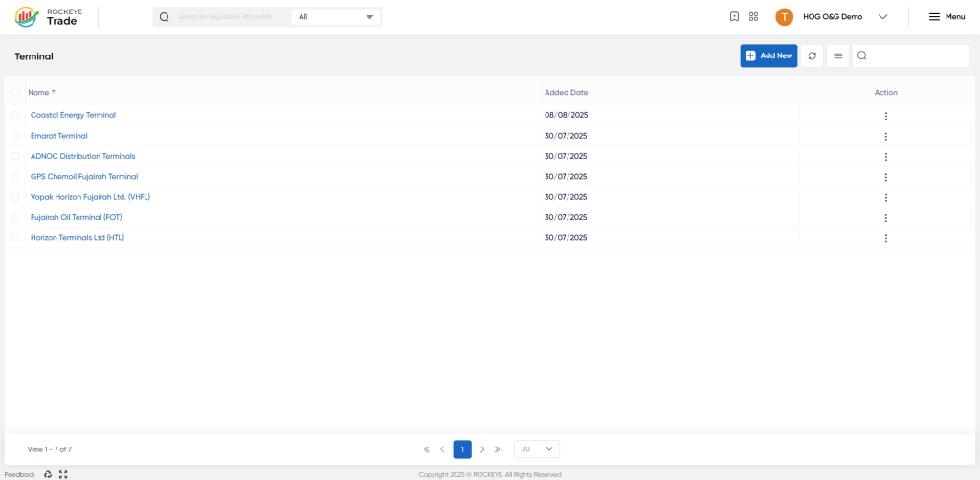Open actions for Emarat Terminal
Viewport: 980px width, 480px height.
click(885, 136)
